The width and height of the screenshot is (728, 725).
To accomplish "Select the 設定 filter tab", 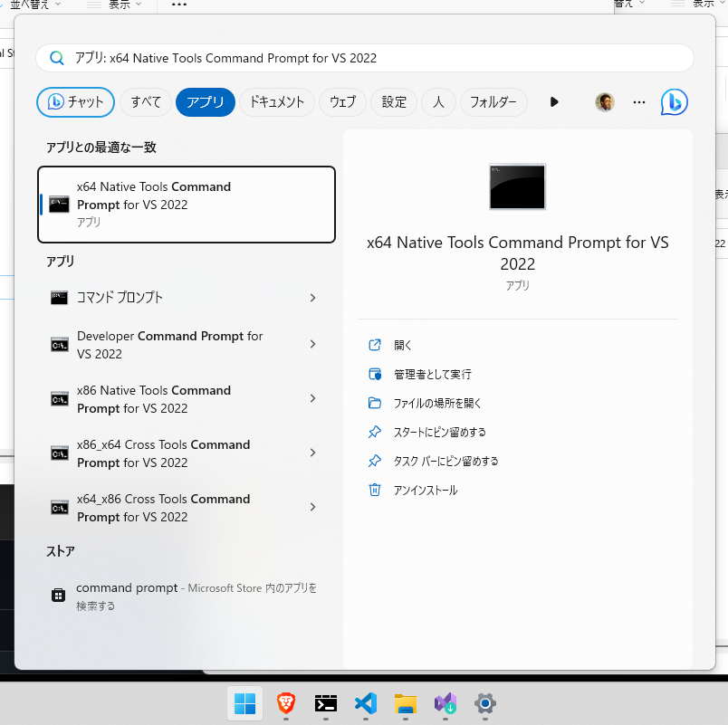I will pyautogui.click(x=394, y=102).
